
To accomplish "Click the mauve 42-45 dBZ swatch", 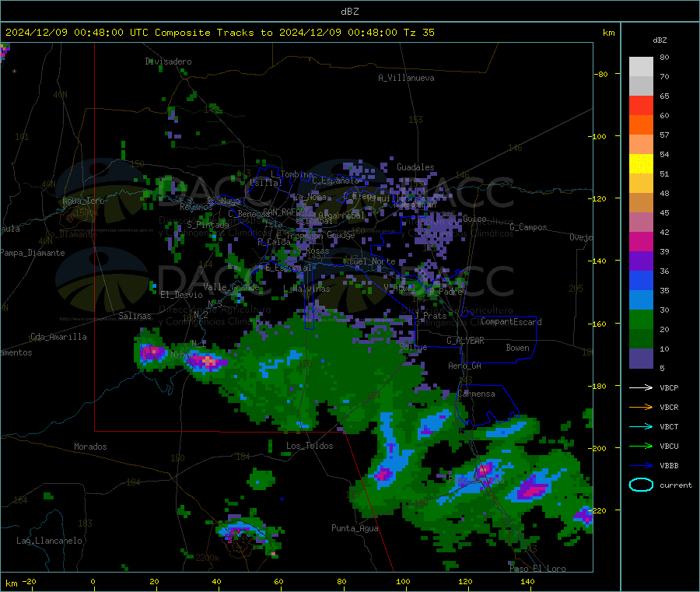I will [x=641, y=222].
